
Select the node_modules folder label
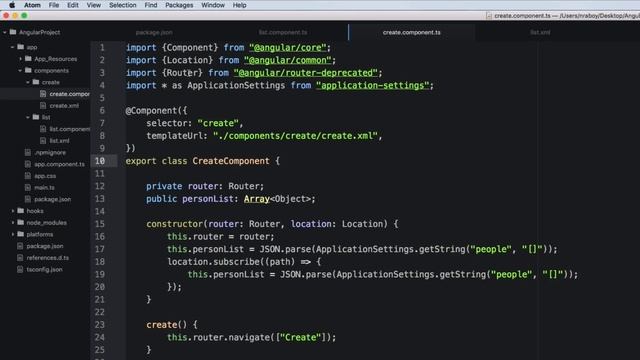pyautogui.click(x=47, y=222)
